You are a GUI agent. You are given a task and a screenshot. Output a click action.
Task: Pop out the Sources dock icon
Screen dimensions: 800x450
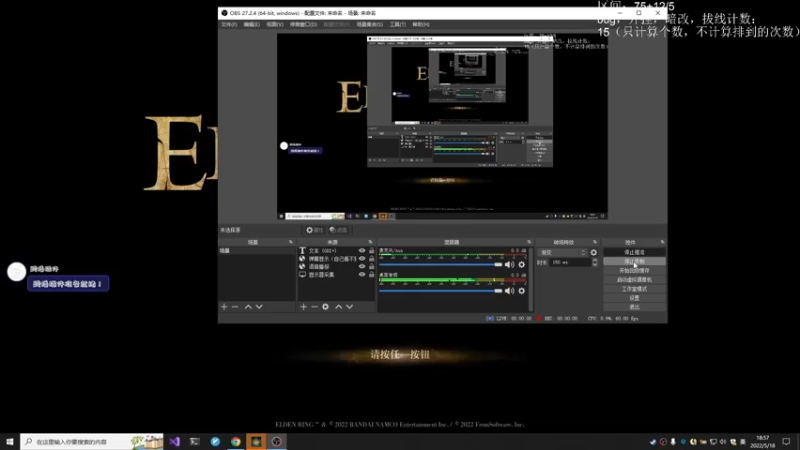(x=370, y=242)
